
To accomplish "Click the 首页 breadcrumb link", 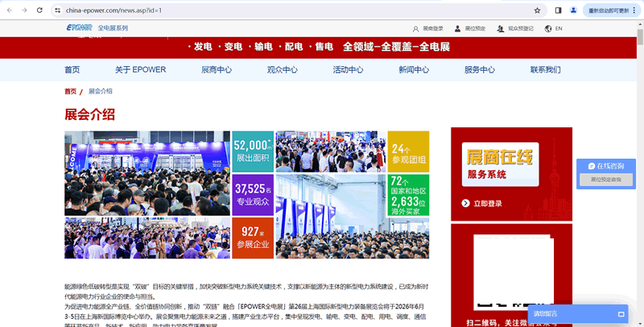I will [x=71, y=92].
